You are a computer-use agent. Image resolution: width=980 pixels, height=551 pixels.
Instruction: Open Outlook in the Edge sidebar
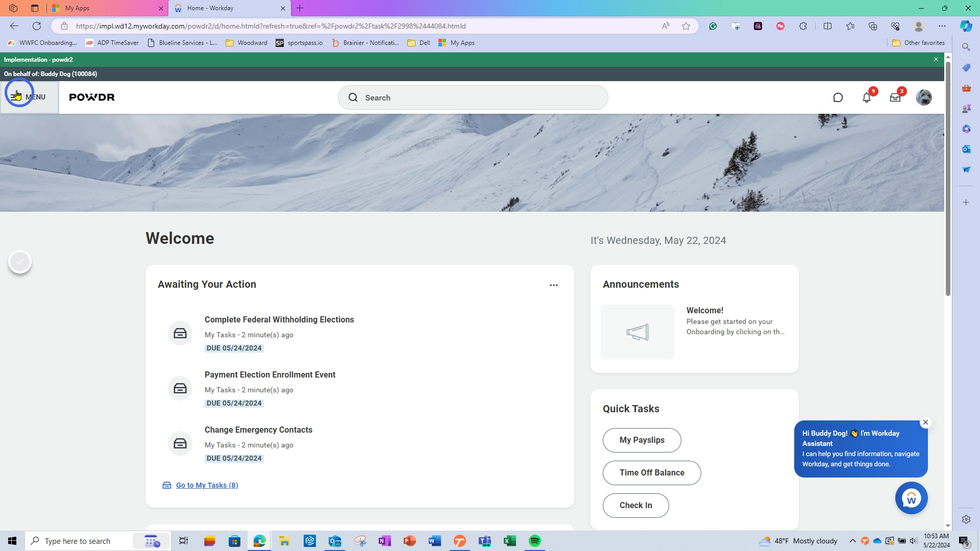[966, 149]
